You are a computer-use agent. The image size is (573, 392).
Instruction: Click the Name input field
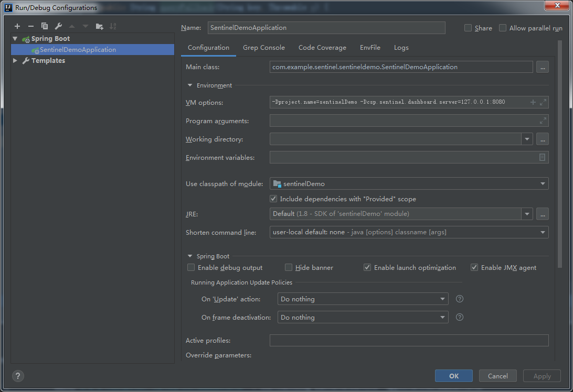pos(326,28)
